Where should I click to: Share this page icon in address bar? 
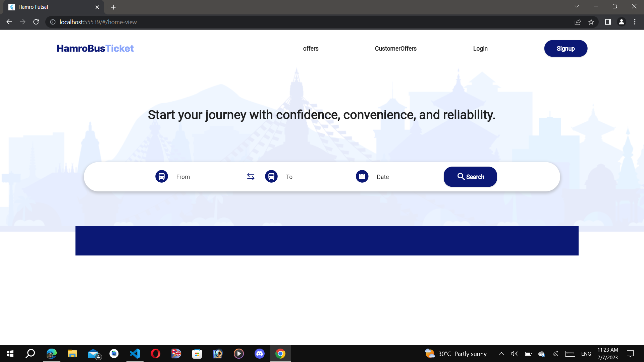click(578, 22)
